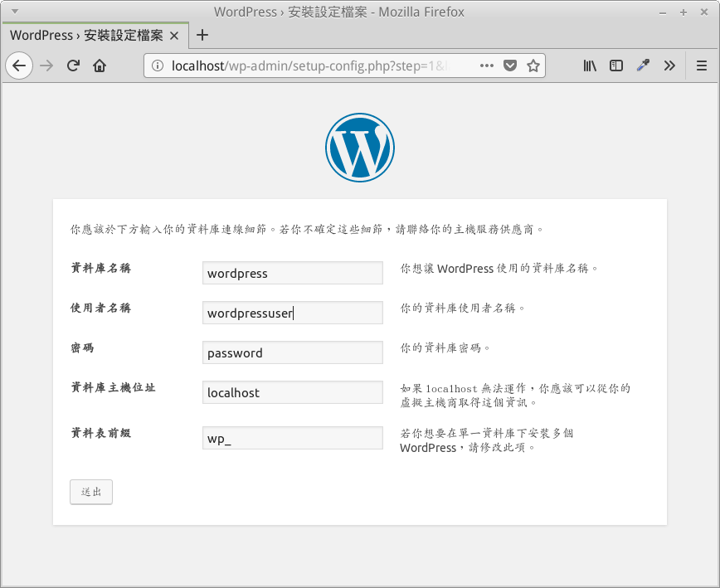Click the 資料庫主機位址 label
Viewport: 720px width, 588px height.
click(x=113, y=387)
